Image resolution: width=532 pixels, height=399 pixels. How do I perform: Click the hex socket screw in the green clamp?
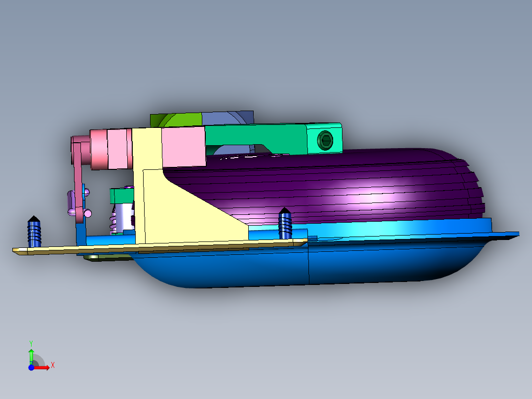coord(325,140)
